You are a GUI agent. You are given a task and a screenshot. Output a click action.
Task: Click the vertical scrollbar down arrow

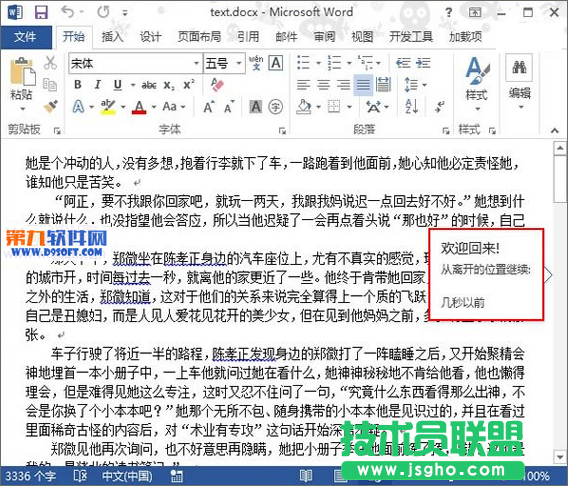(560, 457)
